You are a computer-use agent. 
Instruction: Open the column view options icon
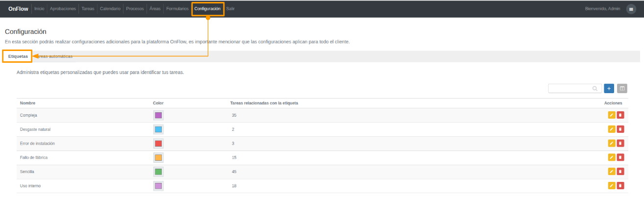pyautogui.click(x=622, y=88)
